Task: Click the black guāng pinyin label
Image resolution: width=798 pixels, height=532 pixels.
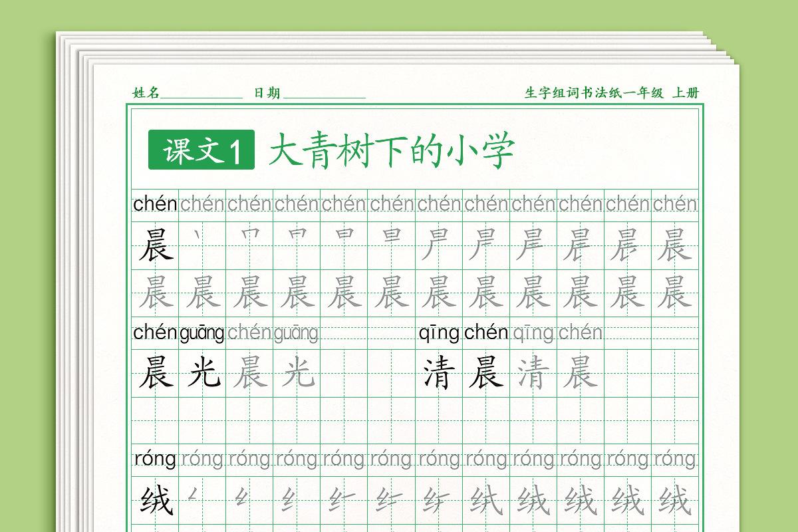Action: click(202, 332)
